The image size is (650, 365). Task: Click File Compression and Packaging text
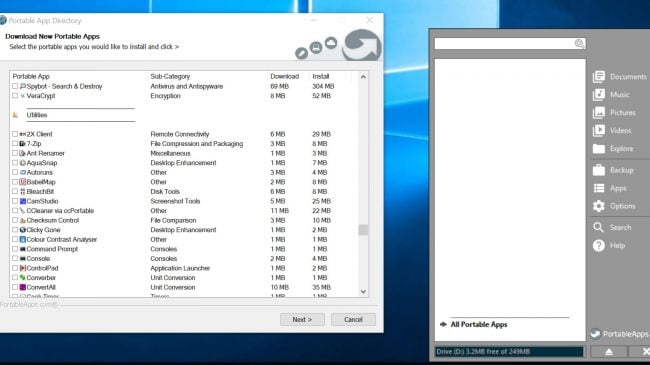196,144
